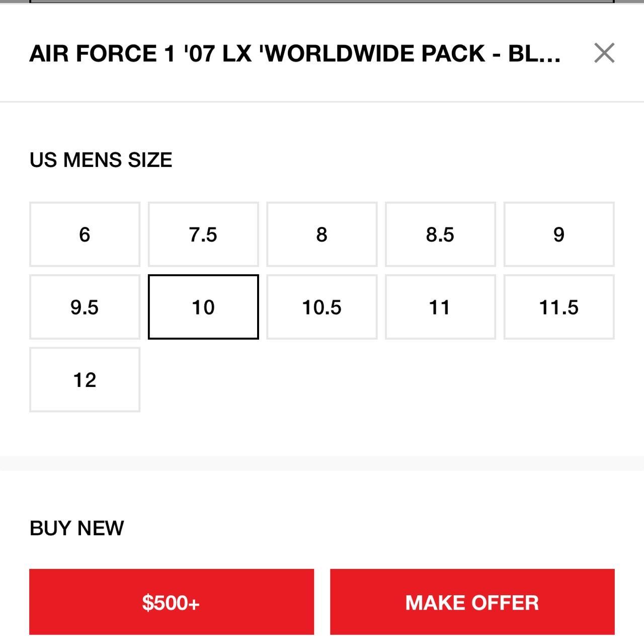Select size 9.5 option
The height and width of the screenshot is (644, 644).
(85, 307)
